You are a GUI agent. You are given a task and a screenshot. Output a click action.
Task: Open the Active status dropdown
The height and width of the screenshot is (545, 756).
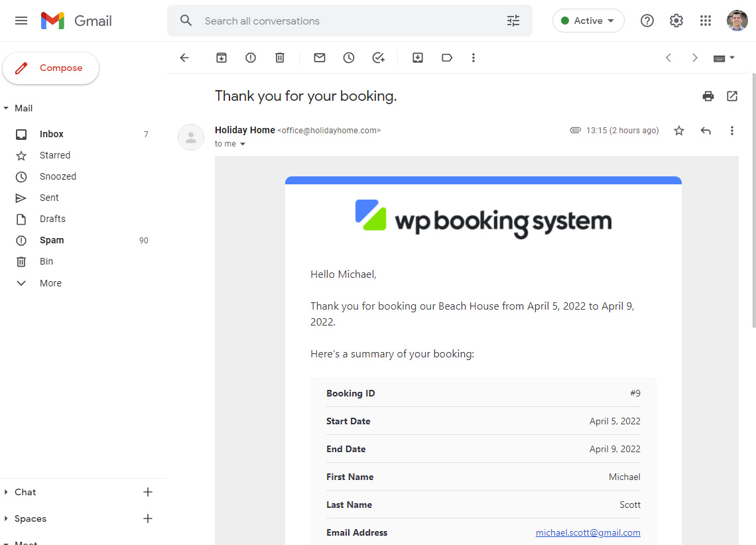[x=588, y=21]
